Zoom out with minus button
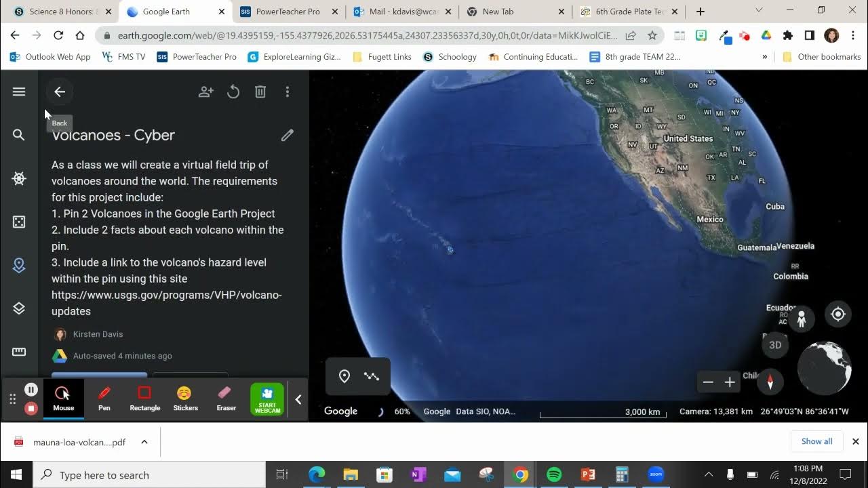Screen dimensions: 868x488 coord(708,382)
